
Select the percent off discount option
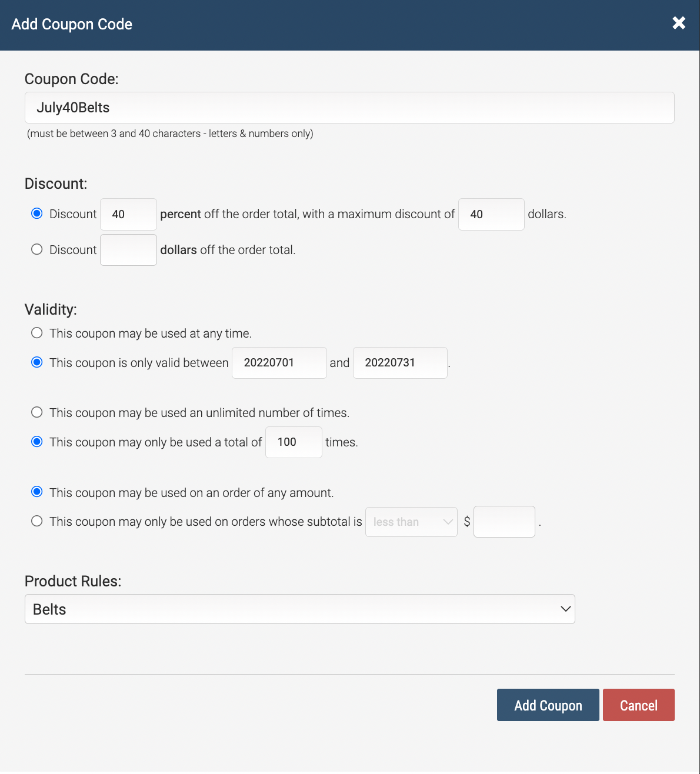click(x=36, y=213)
